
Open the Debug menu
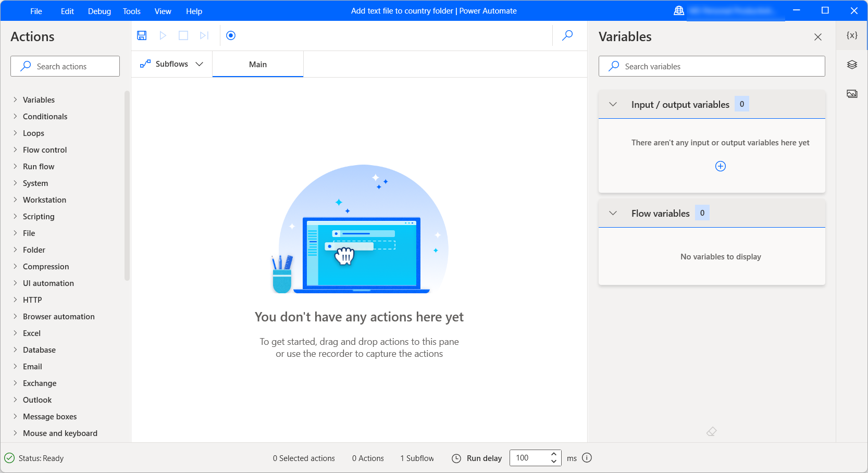click(x=99, y=11)
